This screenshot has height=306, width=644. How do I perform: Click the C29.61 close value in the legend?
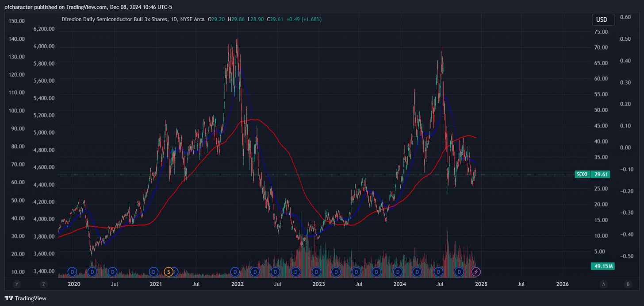pyautogui.click(x=274, y=19)
